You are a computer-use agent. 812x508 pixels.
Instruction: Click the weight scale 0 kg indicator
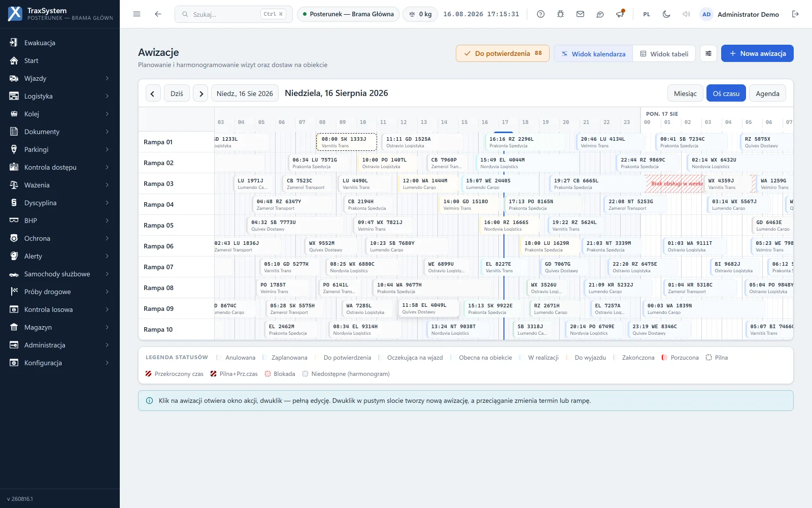tap(421, 14)
